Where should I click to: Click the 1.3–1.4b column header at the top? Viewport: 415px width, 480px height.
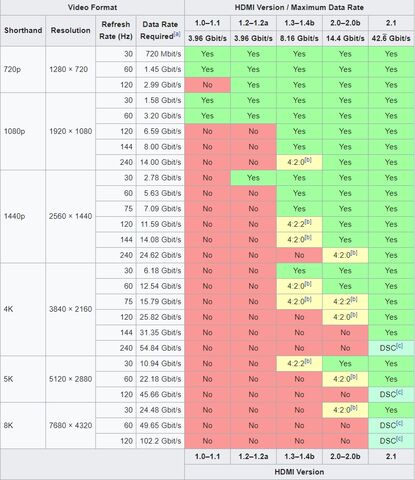(299, 23)
